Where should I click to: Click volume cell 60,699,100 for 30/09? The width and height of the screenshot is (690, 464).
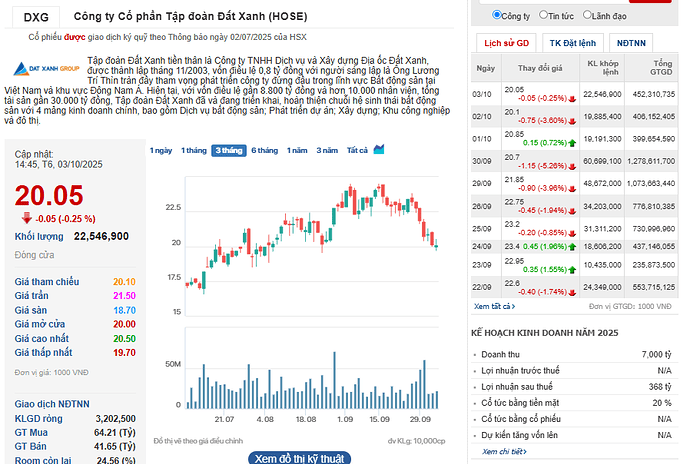point(602,161)
